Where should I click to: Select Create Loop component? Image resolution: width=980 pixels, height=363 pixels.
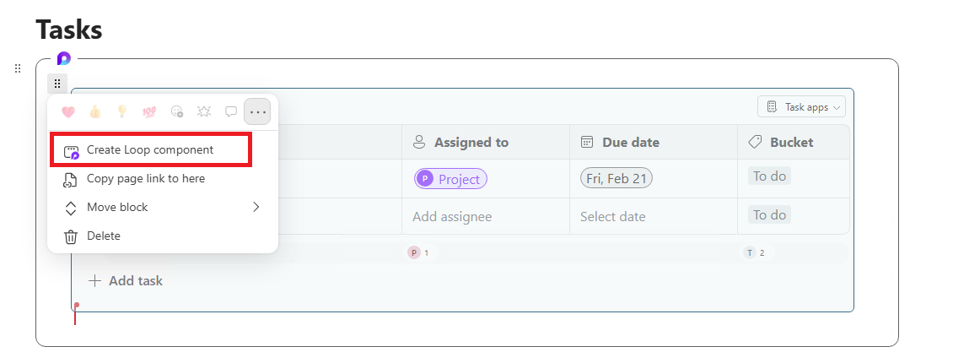(x=150, y=150)
